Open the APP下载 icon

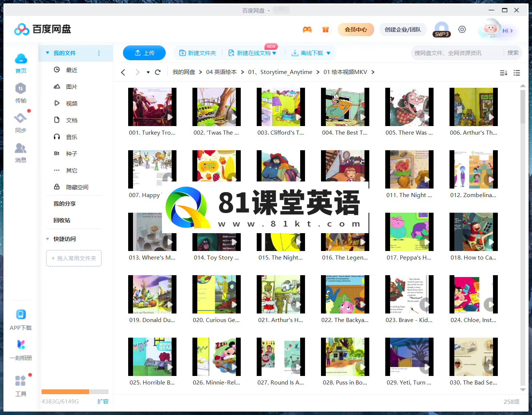(x=21, y=315)
